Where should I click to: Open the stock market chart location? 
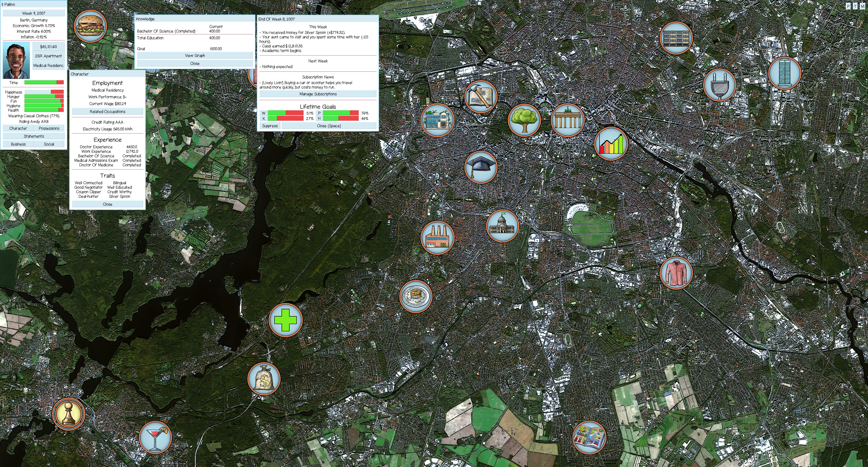[x=611, y=144]
